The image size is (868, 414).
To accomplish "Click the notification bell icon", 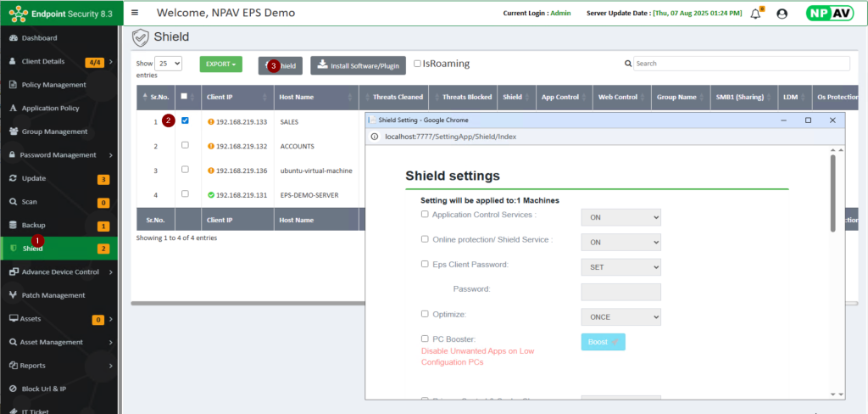I will pos(756,14).
